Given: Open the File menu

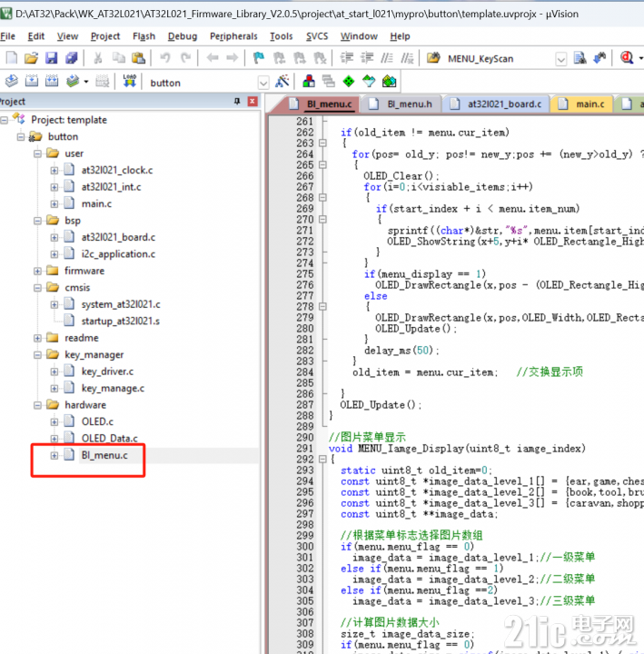Looking at the screenshot, I should (8, 36).
